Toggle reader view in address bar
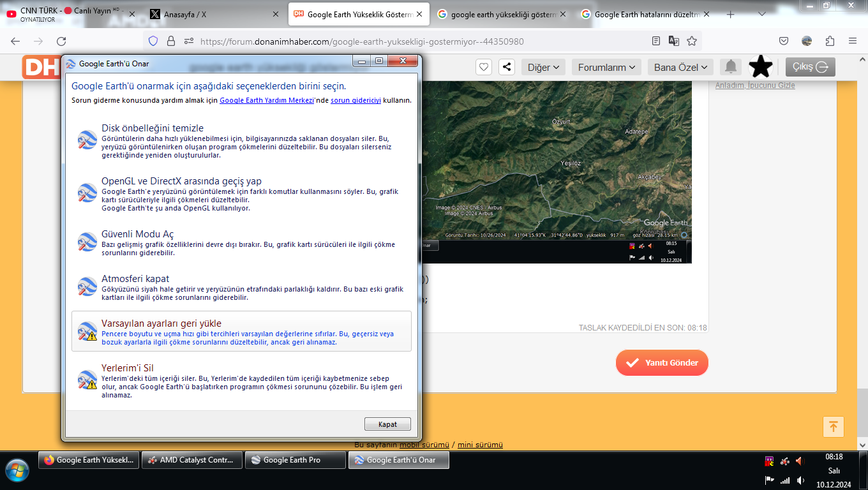 coord(656,41)
